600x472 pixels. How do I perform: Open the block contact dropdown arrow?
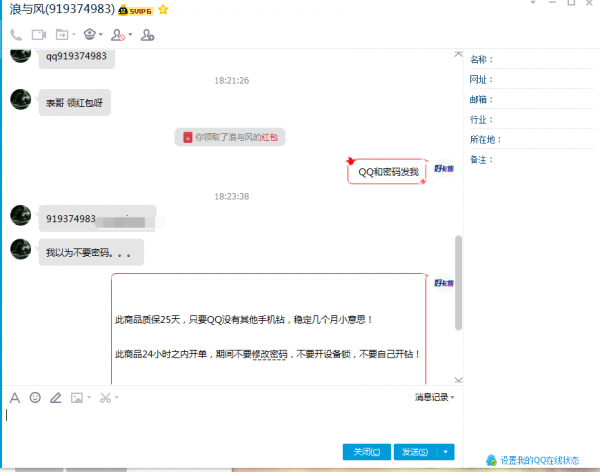pos(130,34)
